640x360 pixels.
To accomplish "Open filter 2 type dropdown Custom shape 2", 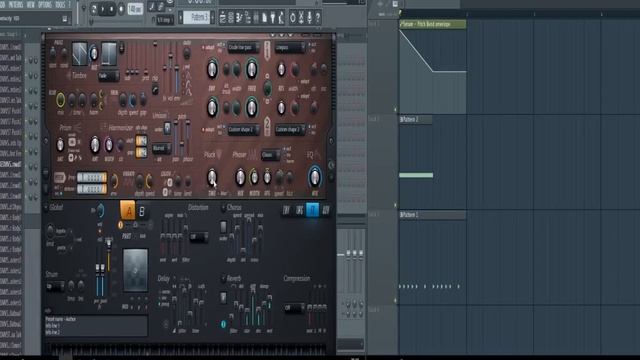I will pos(243,130).
